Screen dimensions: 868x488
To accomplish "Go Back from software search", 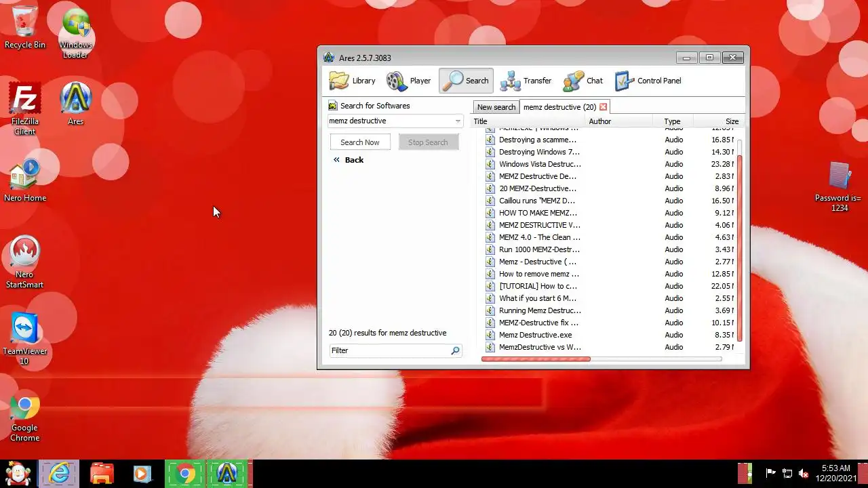I will 349,160.
